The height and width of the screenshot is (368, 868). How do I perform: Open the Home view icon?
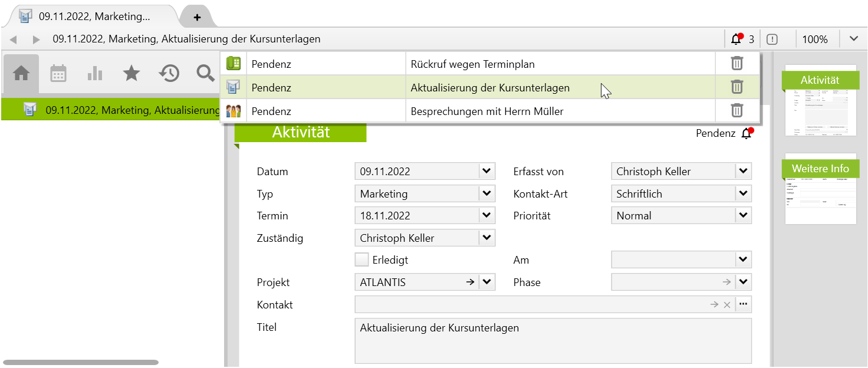pos(21,74)
